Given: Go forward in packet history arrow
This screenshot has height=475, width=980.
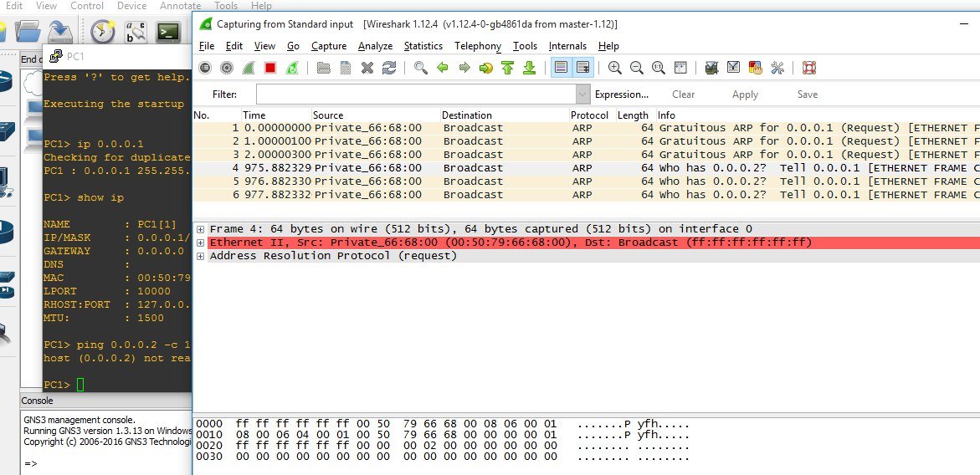Looking at the screenshot, I should point(464,68).
